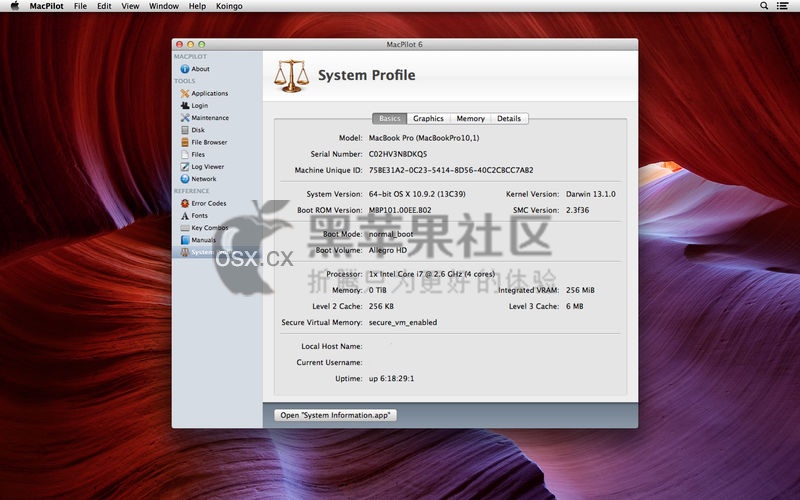This screenshot has width=800, height=500.
Task: Click the MacPilot 6 window title
Action: [x=405, y=44]
